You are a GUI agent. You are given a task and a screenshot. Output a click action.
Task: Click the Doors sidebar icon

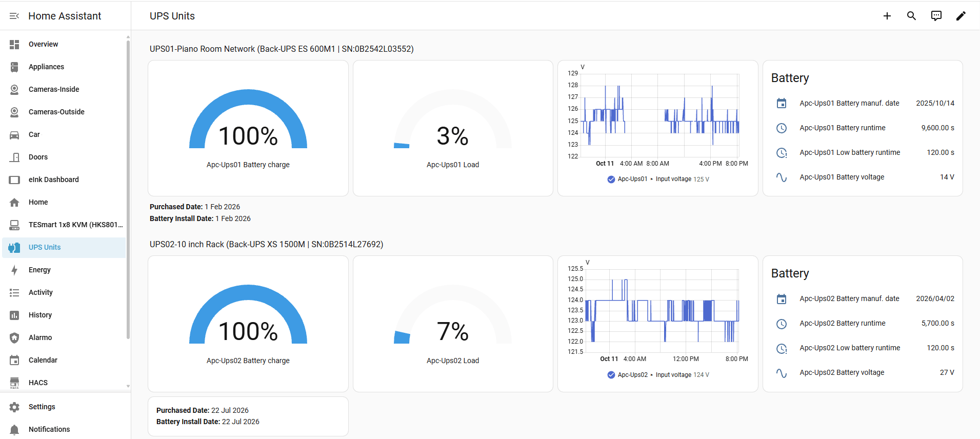(14, 157)
